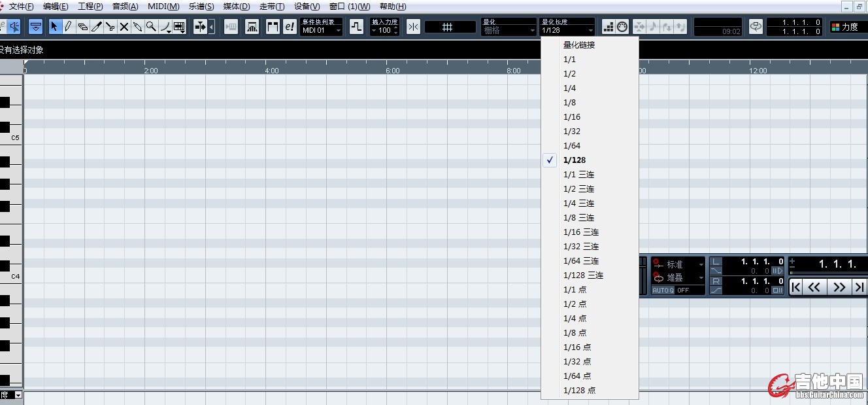Select the Draw pencil tool

(68, 27)
